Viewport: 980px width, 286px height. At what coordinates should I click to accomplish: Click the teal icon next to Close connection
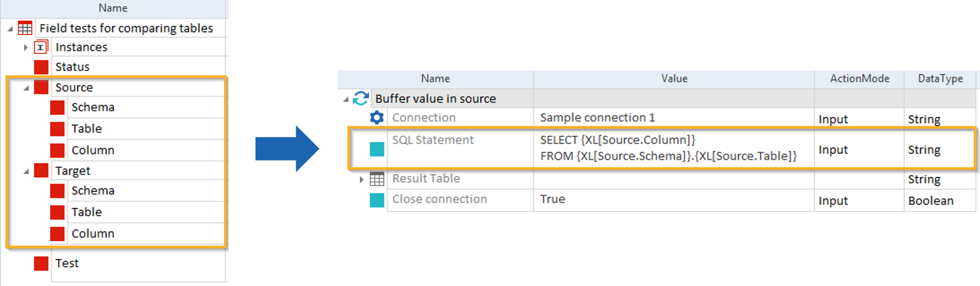click(x=377, y=200)
